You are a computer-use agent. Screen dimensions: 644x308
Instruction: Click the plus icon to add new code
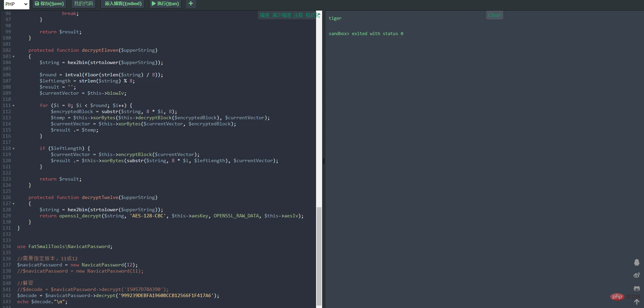(191, 4)
